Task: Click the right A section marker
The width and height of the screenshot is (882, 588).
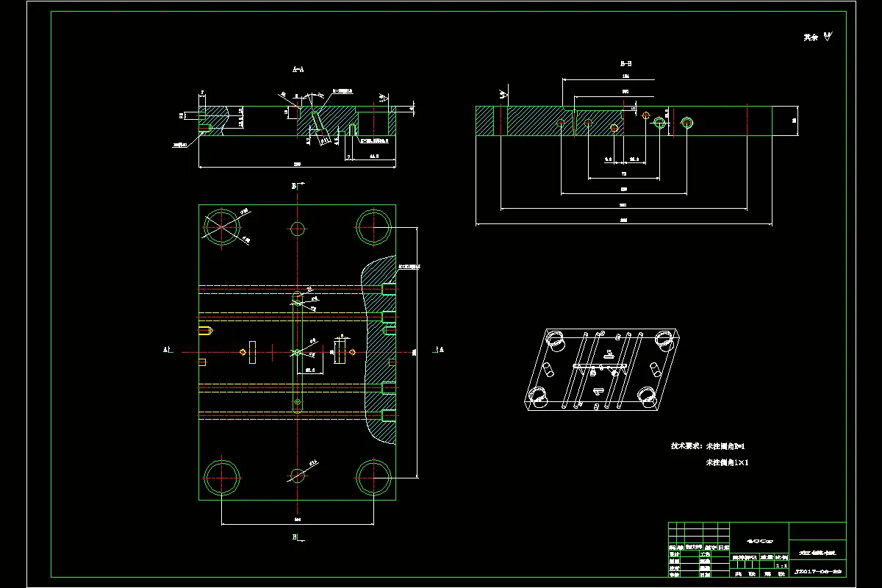Action: (x=440, y=350)
